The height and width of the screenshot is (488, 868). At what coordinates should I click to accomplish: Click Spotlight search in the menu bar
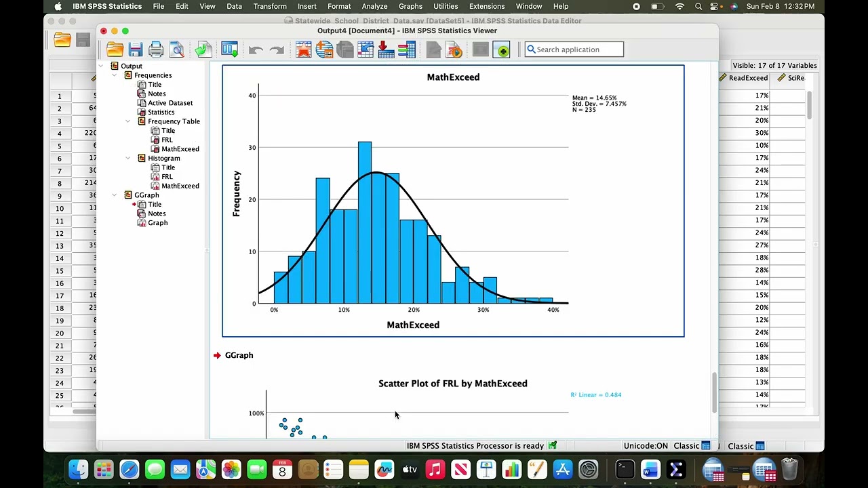tap(698, 6)
